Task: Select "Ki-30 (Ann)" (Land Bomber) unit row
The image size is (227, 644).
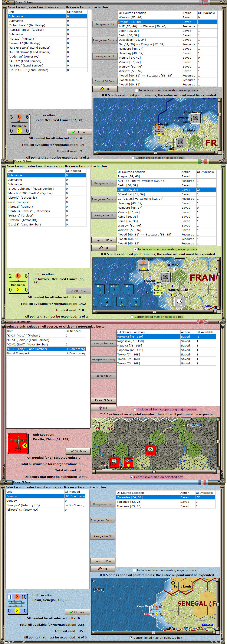Action: [46, 349]
